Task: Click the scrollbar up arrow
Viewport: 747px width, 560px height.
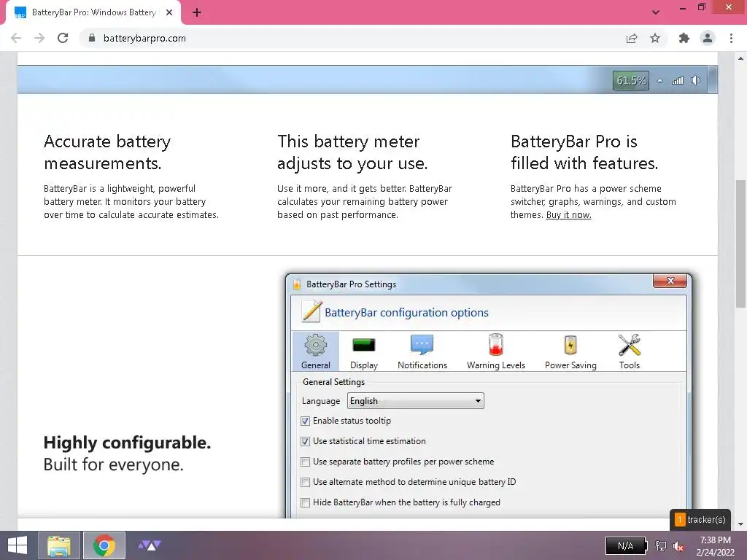Action: click(x=740, y=58)
